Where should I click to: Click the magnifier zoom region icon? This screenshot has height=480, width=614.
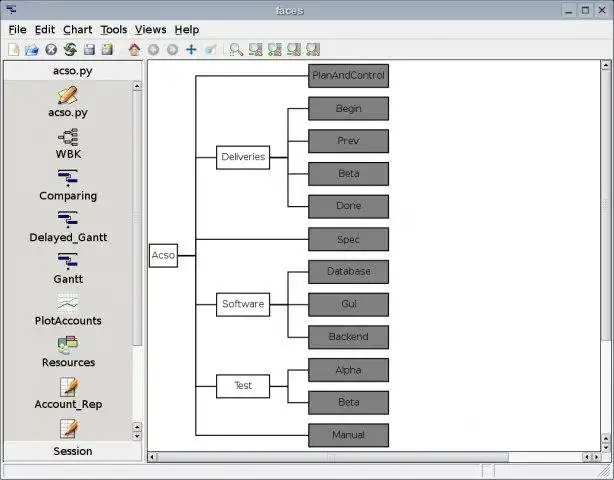coord(236,50)
